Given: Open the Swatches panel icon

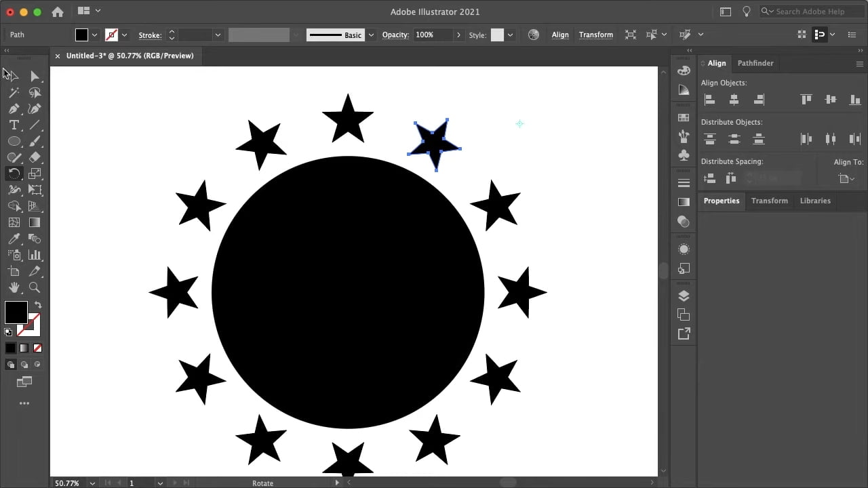Looking at the screenshot, I should [684, 117].
